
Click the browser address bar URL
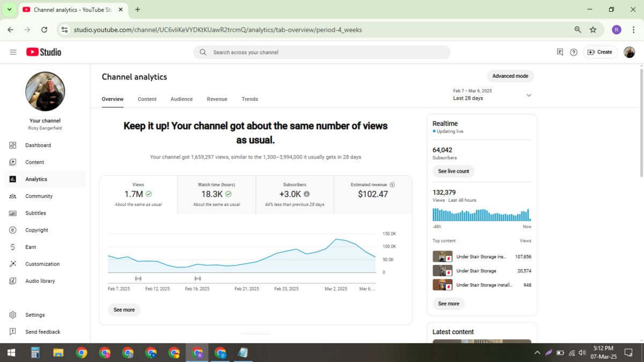218,29
